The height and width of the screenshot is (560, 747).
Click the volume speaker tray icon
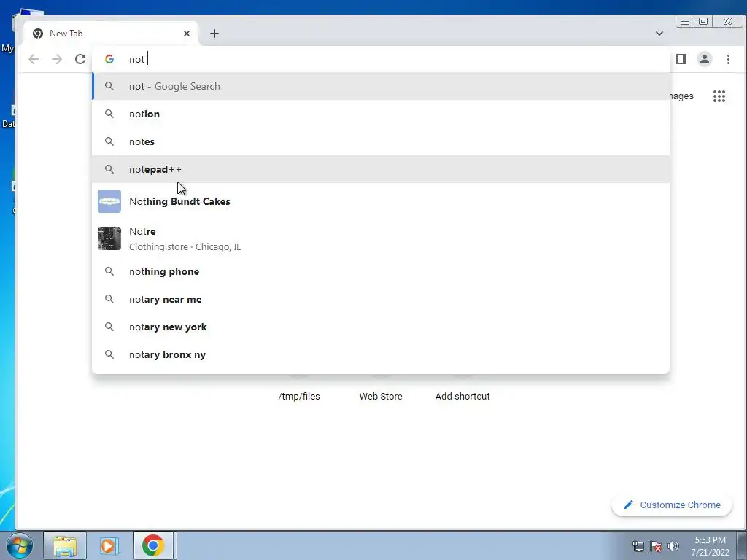[x=673, y=546]
